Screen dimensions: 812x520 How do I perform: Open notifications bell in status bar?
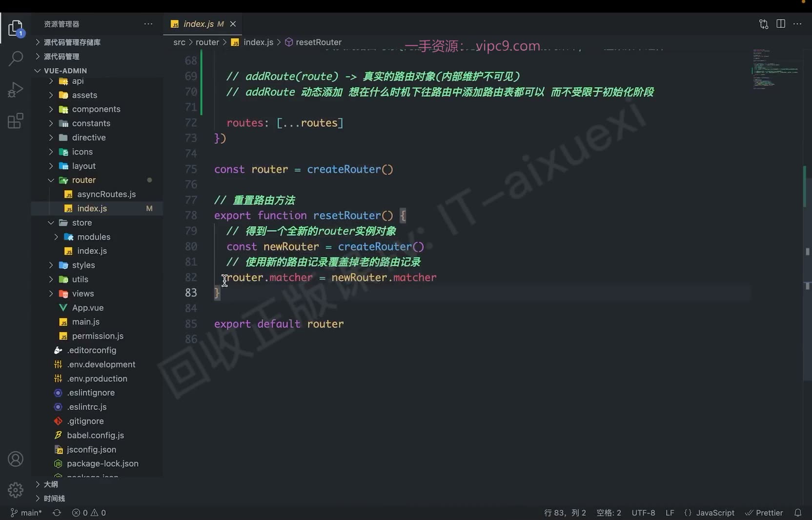tap(798, 513)
